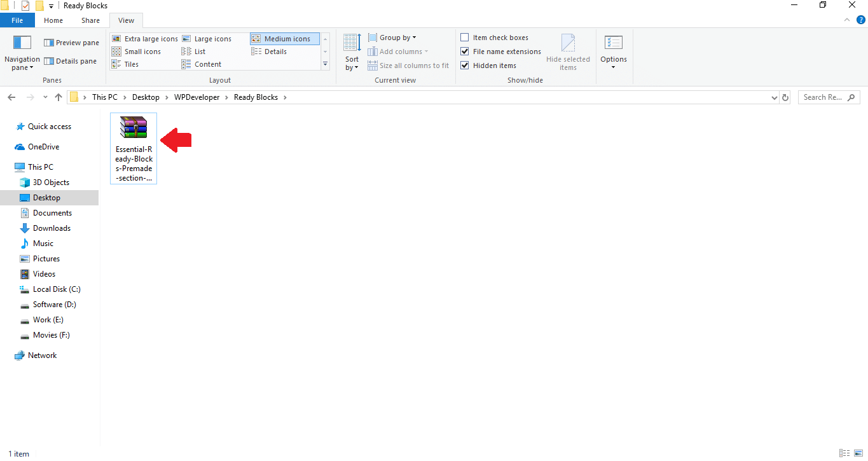Switch to large thumbnails via status bar icon
868x461 pixels.
(858, 453)
